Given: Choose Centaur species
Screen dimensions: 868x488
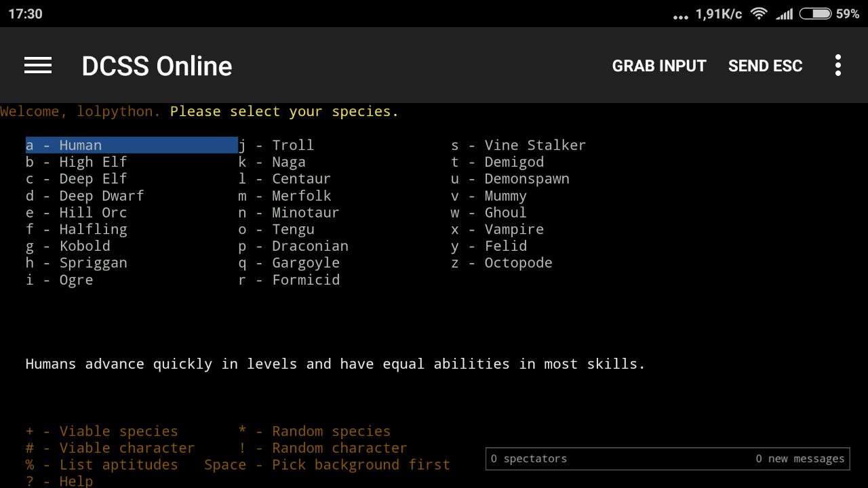Looking at the screenshot, I should click(x=285, y=179).
